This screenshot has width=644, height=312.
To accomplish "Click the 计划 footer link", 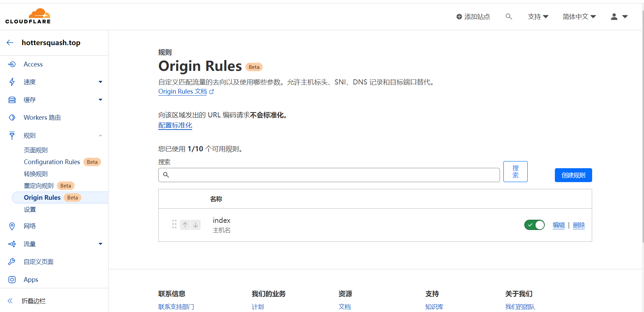I will [258, 307].
